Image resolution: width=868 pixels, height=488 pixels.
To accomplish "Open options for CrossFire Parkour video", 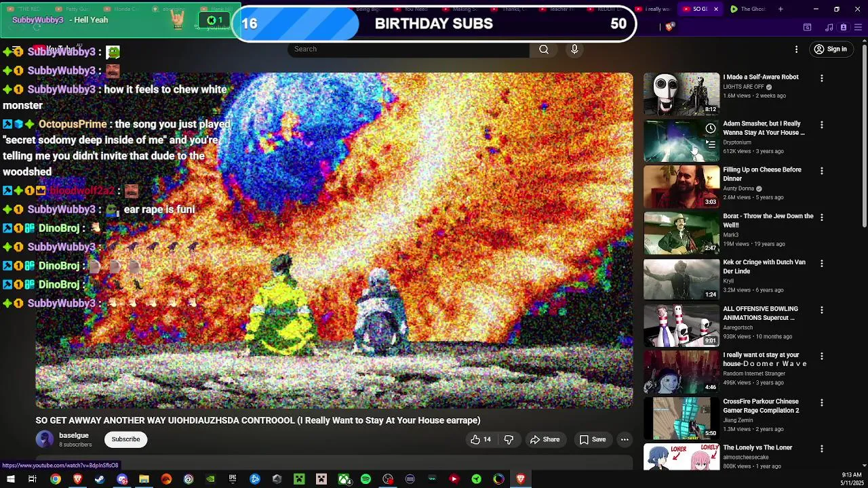I will click(x=821, y=403).
